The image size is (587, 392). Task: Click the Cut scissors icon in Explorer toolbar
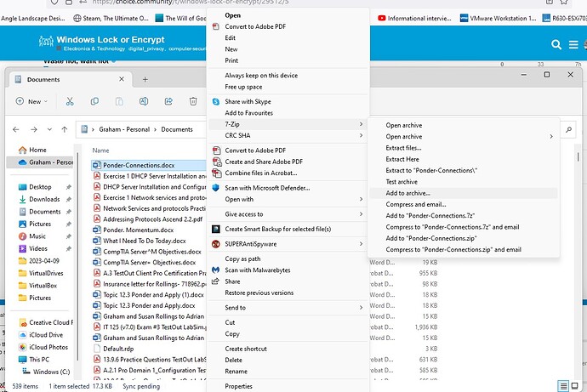coord(70,101)
